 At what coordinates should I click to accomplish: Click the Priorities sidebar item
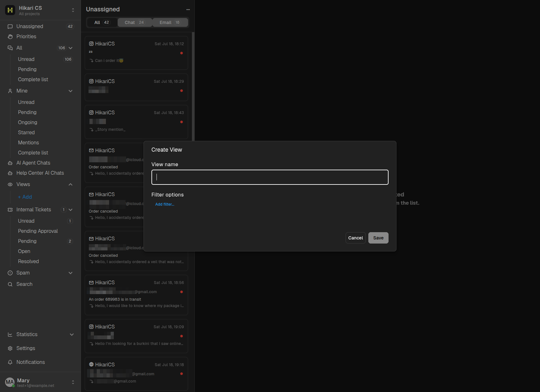coord(40,37)
